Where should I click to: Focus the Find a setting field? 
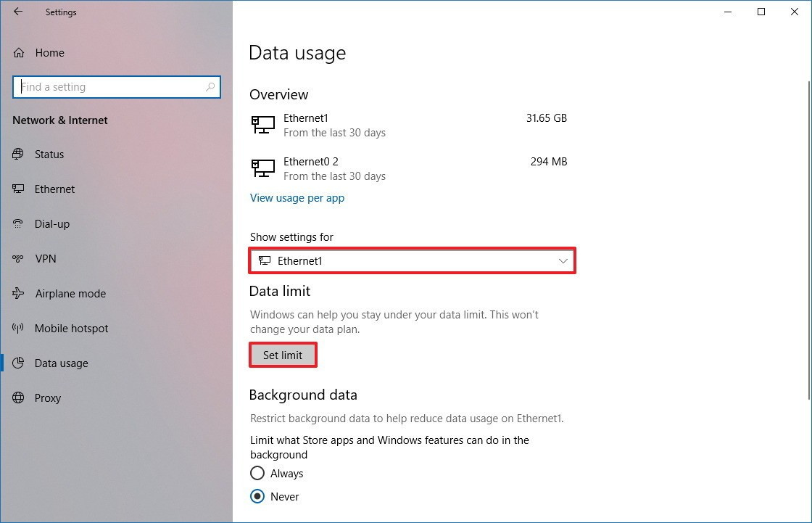click(x=109, y=87)
